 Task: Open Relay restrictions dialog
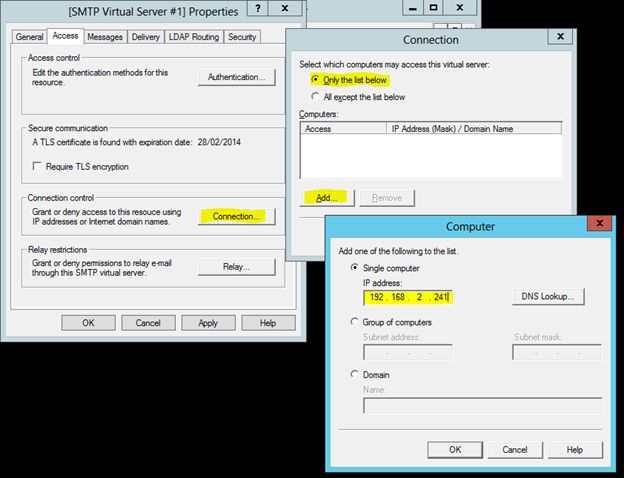tap(236, 267)
